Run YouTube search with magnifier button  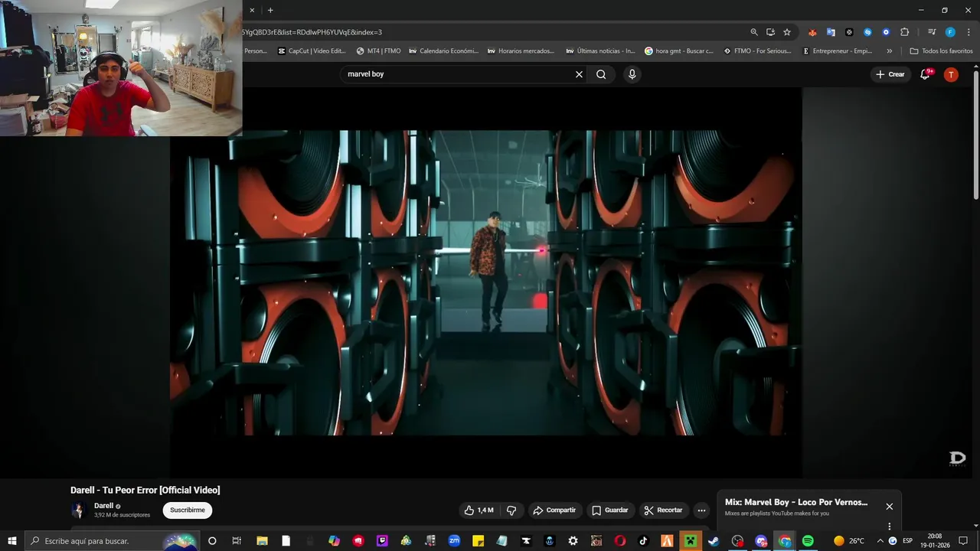601,74
